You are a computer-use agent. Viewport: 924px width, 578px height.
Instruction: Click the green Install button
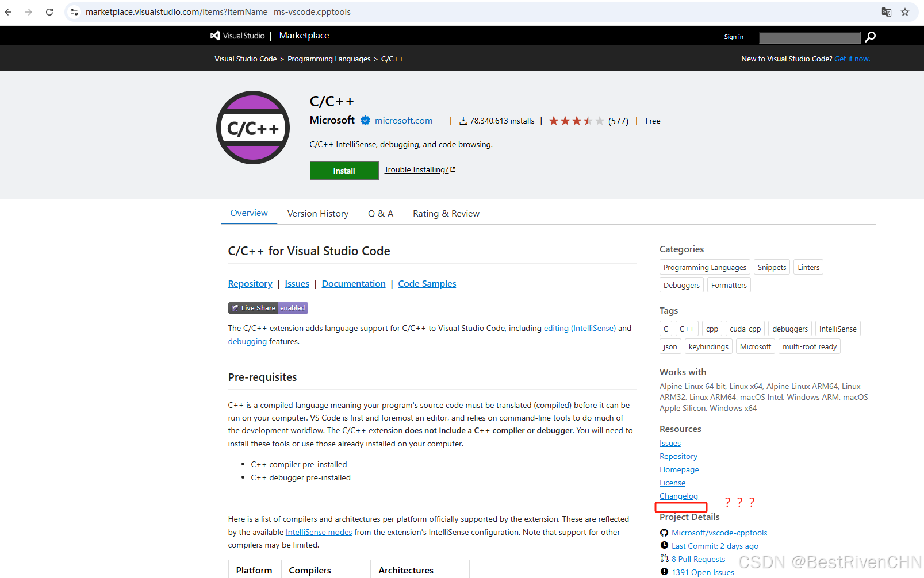click(x=344, y=171)
